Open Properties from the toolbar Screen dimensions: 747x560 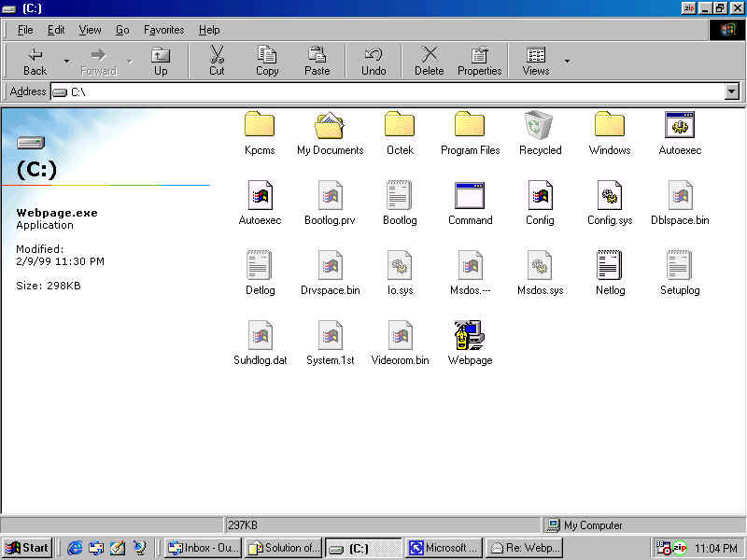pos(480,61)
